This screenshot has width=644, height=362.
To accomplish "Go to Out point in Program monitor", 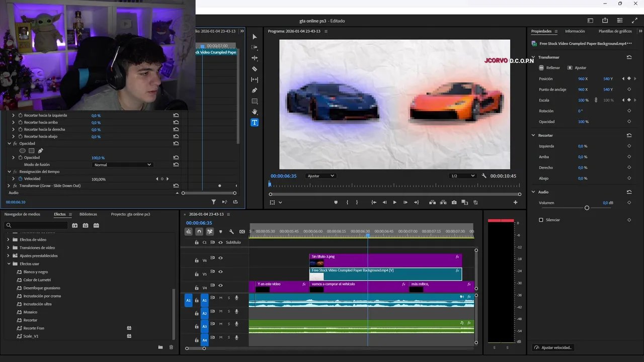I will 416,202.
